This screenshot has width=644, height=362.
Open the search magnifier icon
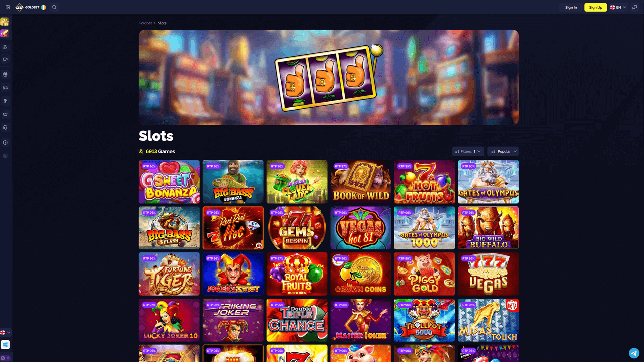[x=54, y=7]
